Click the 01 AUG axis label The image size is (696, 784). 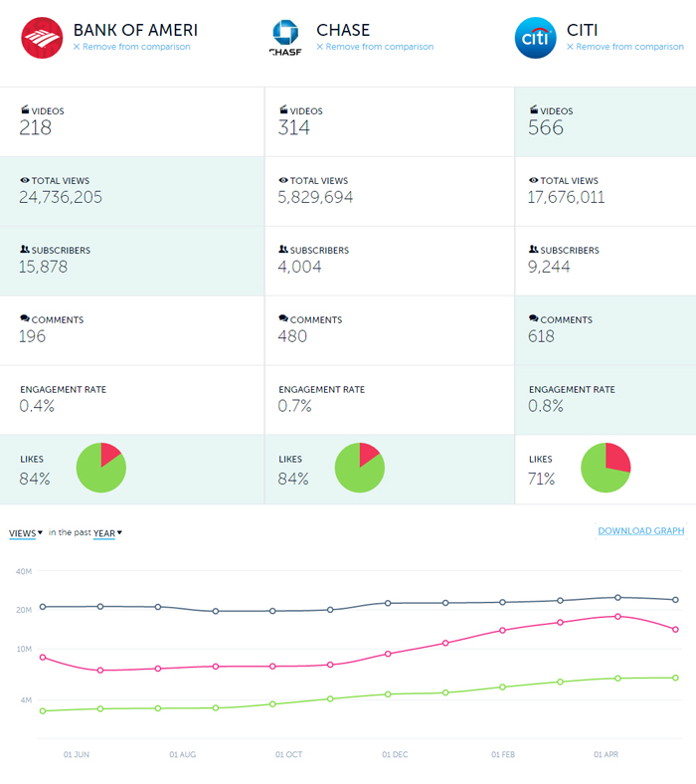click(182, 754)
